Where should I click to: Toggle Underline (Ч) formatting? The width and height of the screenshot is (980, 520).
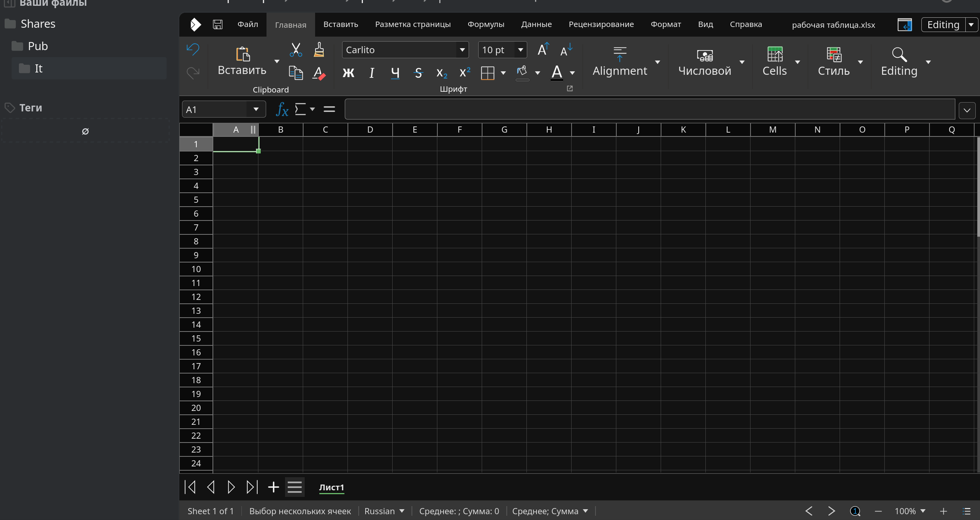pos(395,72)
